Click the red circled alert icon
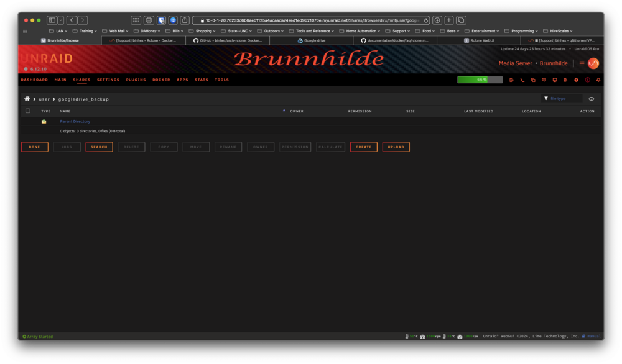 coord(588,80)
